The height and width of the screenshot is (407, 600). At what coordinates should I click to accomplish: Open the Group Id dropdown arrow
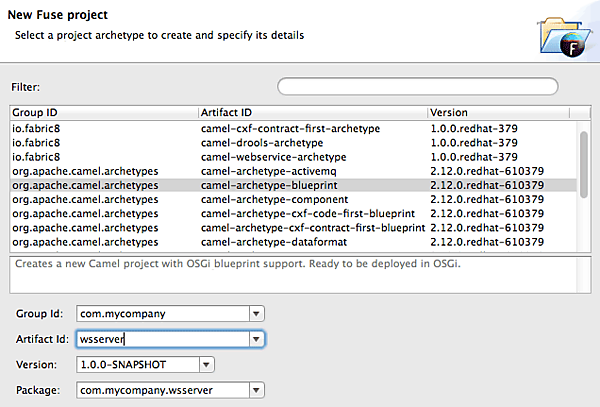257,313
